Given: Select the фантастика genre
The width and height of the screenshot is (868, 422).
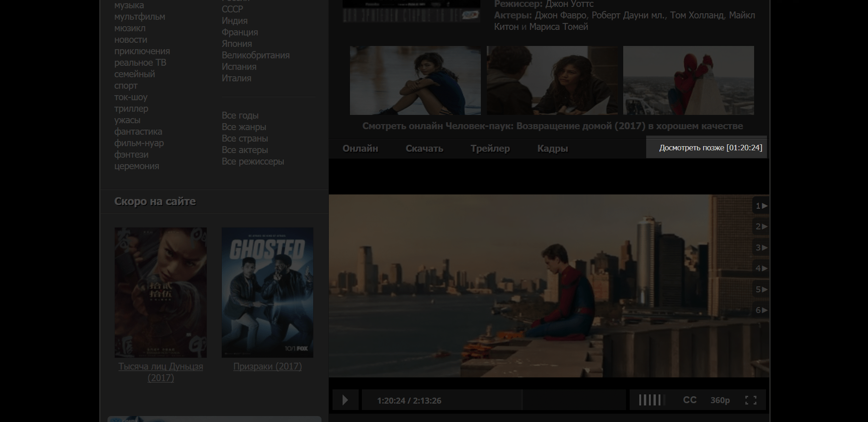Looking at the screenshot, I should [x=138, y=131].
